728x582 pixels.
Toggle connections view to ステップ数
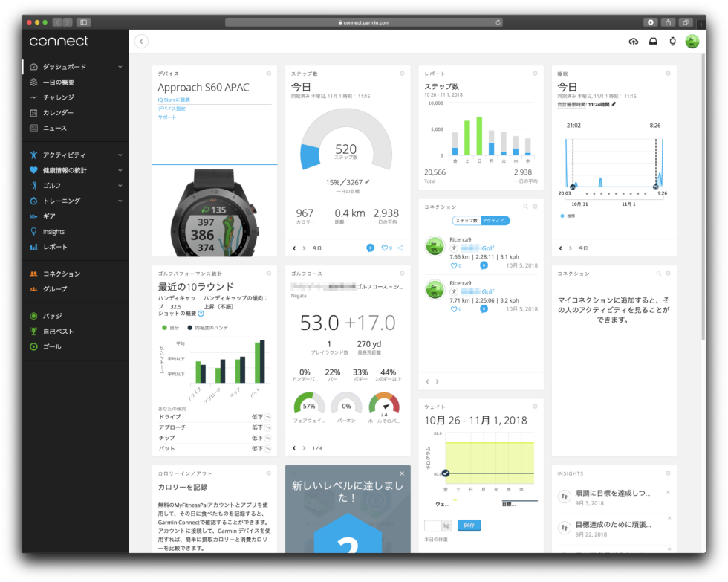pos(467,221)
